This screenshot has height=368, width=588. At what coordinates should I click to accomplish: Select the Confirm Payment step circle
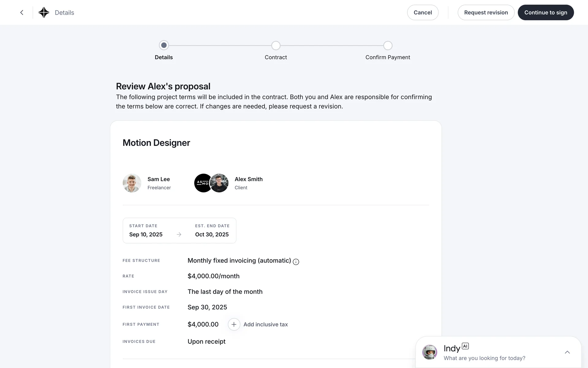click(x=388, y=45)
